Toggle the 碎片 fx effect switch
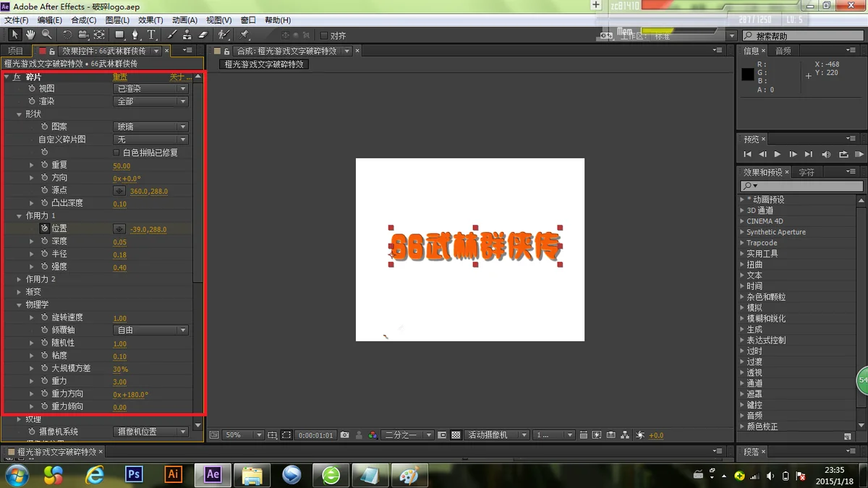Image resolution: width=868 pixels, height=488 pixels. [17, 77]
